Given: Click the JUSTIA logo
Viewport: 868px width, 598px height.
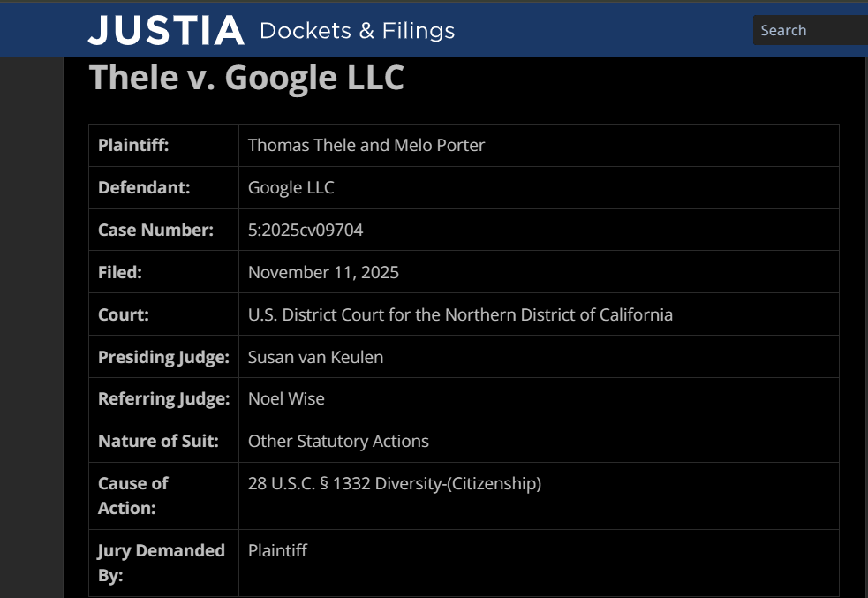Looking at the screenshot, I should click(166, 30).
